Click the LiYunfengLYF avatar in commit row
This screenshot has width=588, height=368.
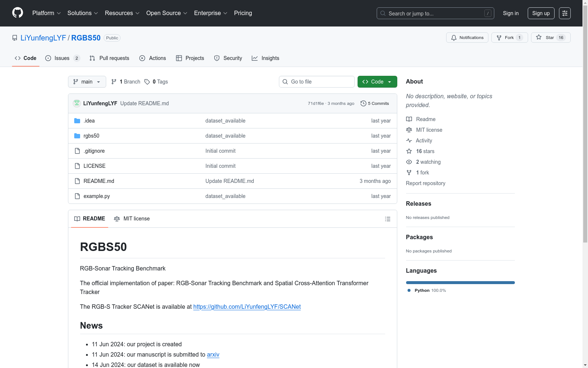[77, 103]
